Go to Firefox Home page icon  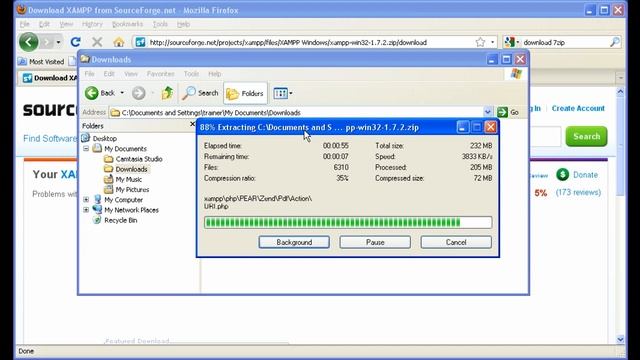coord(118,42)
